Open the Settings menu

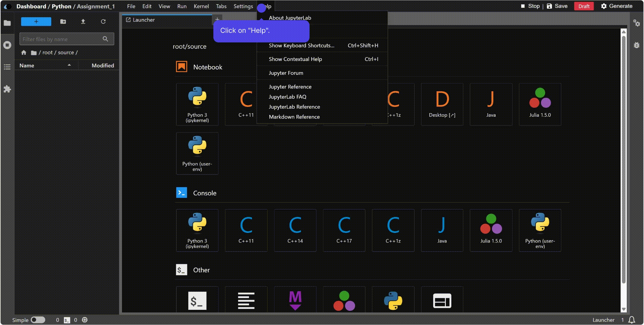point(243,6)
